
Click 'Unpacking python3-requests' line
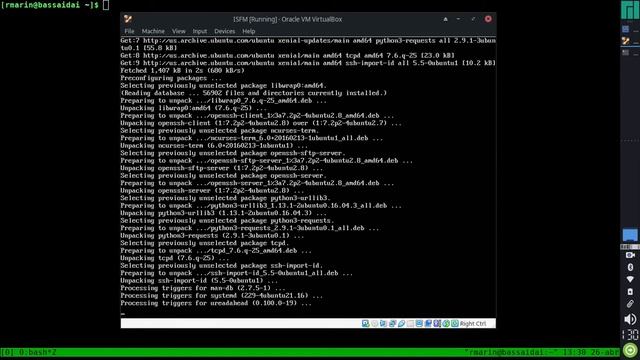click(212, 236)
